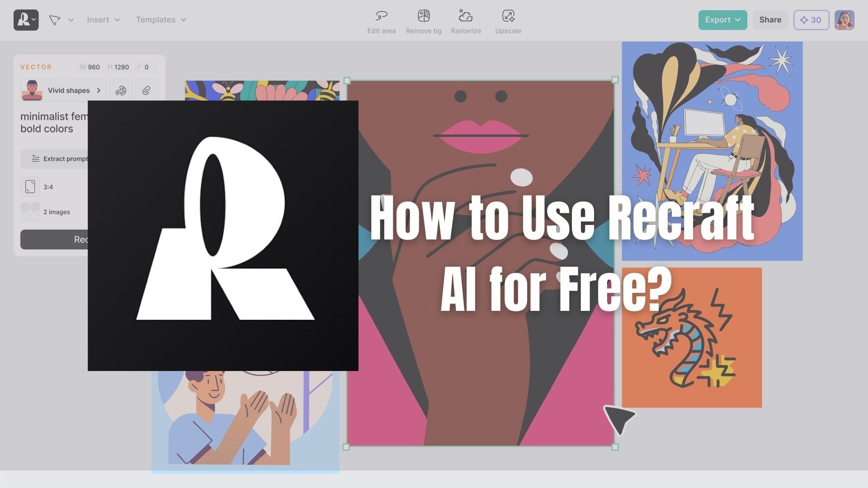Open the 3:4 aspect ratio selector
Screen dimensions: 868x488
(30, 187)
